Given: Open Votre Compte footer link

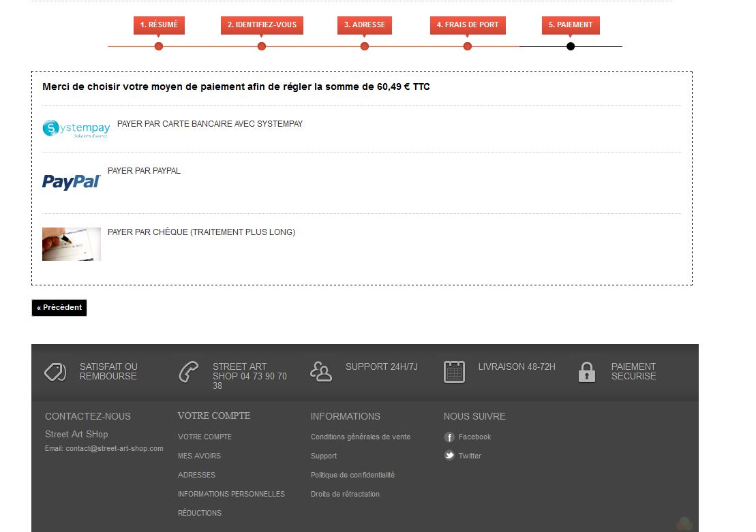Looking at the screenshot, I should pos(205,437).
